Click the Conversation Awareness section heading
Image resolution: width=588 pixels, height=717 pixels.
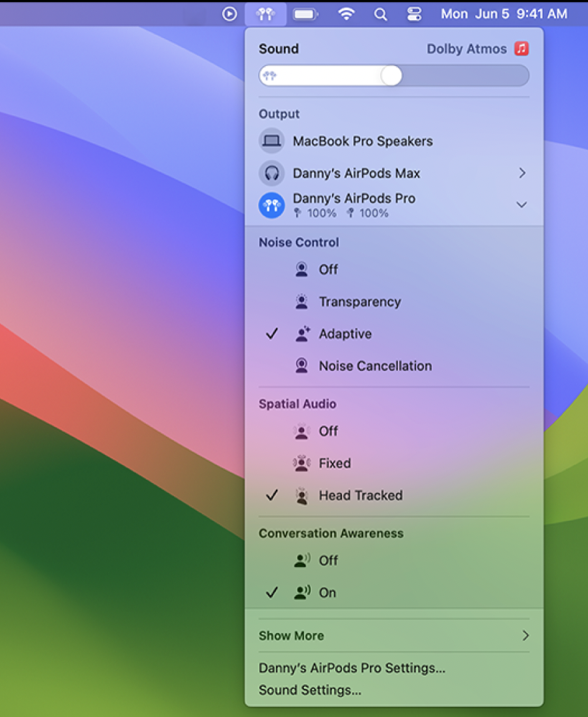pos(331,533)
